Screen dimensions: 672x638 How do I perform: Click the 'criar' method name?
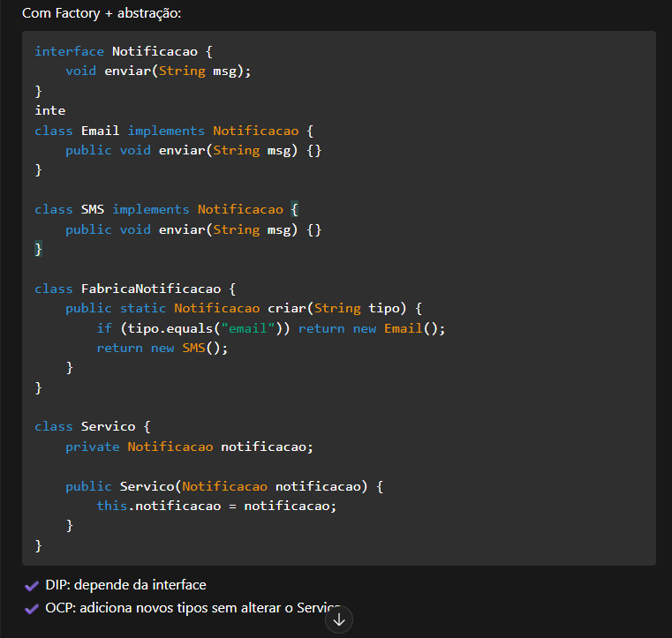[x=286, y=308]
